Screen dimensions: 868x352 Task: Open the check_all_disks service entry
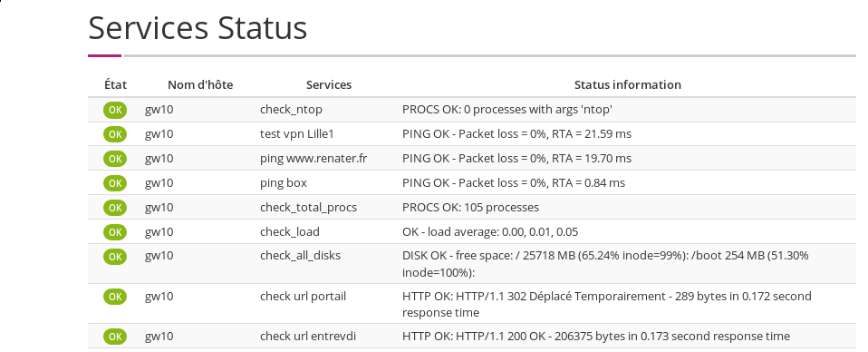pyautogui.click(x=300, y=256)
